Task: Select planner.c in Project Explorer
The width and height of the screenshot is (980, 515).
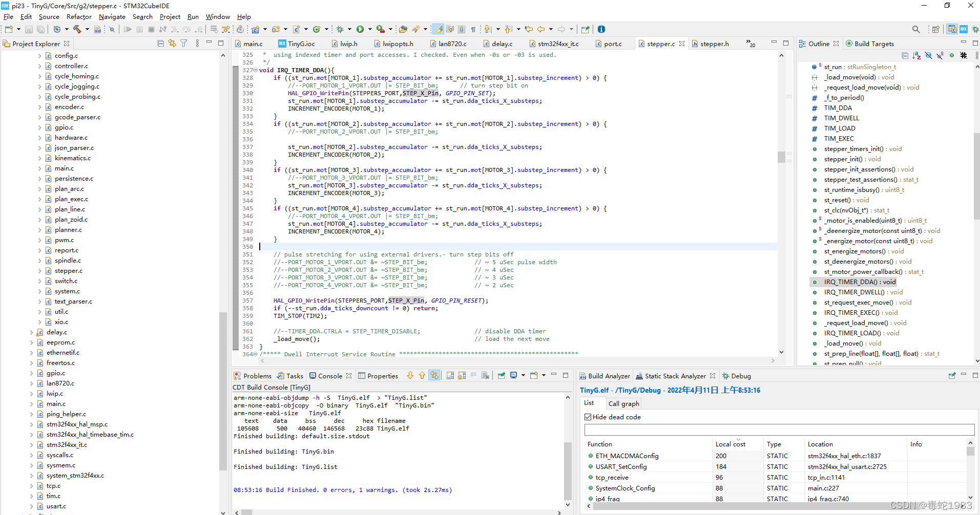Action: click(68, 229)
